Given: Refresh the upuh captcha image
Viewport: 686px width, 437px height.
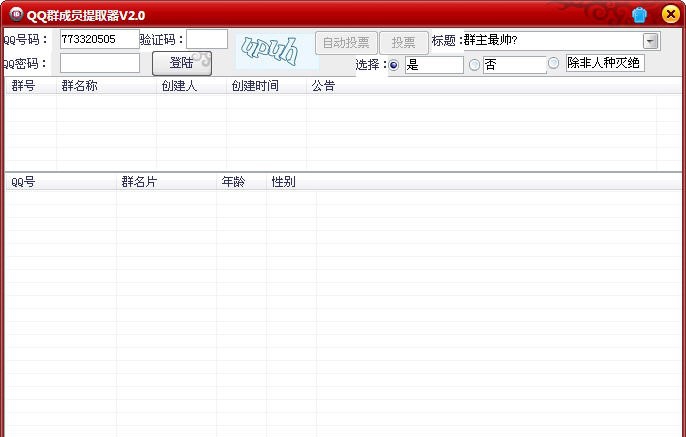Looking at the screenshot, I should click(x=277, y=51).
